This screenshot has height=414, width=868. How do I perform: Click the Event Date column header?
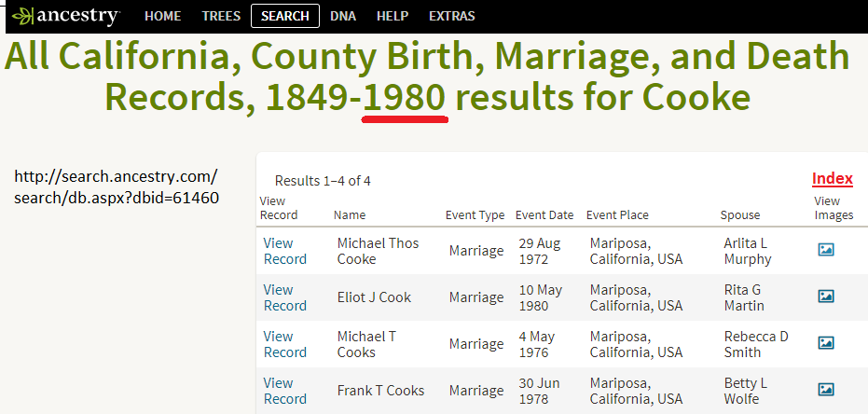pyautogui.click(x=544, y=215)
